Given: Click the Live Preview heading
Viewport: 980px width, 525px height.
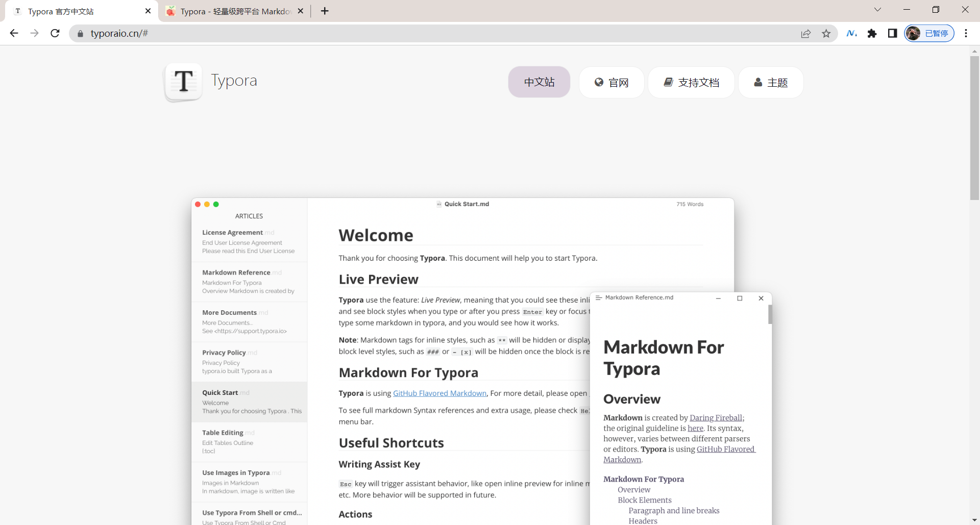Looking at the screenshot, I should click(x=378, y=280).
